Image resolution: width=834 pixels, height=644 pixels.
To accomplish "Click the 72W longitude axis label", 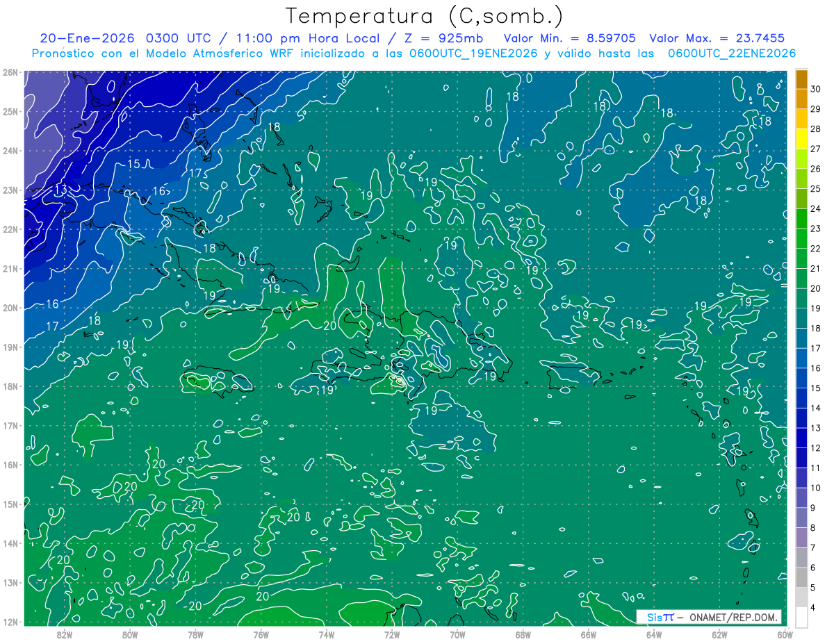I will [x=391, y=634].
